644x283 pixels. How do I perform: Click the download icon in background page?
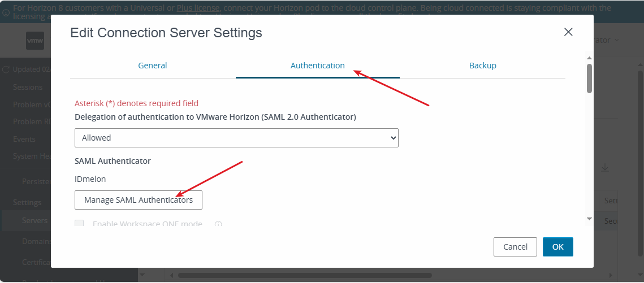pyautogui.click(x=604, y=168)
